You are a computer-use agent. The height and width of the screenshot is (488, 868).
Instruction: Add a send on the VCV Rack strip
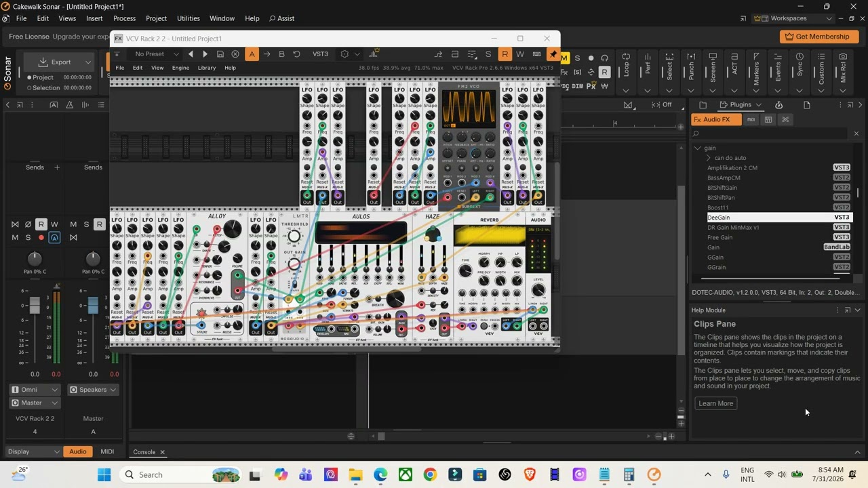(x=57, y=167)
